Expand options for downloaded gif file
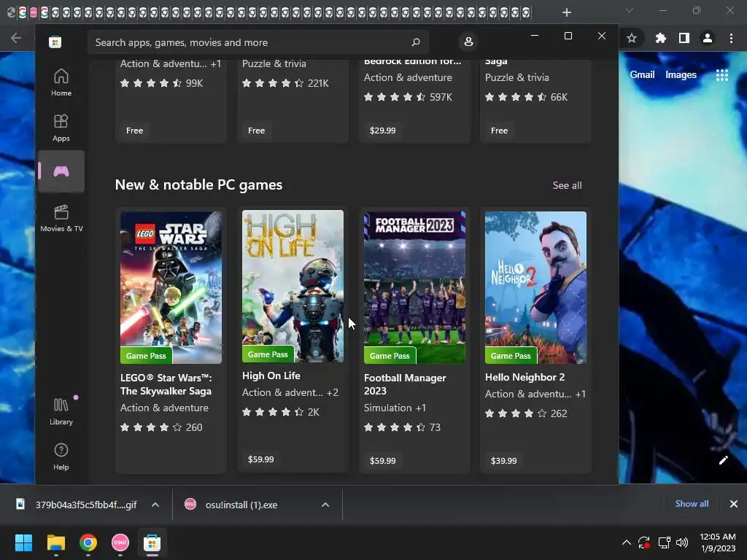The width and height of the screenshot is (747, 560). pyautogui.click(x=155, y=505)
